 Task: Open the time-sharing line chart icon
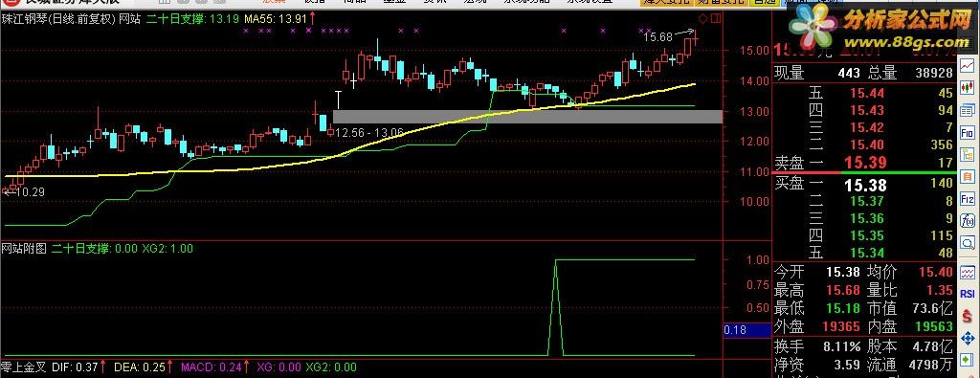coord(969,65)
